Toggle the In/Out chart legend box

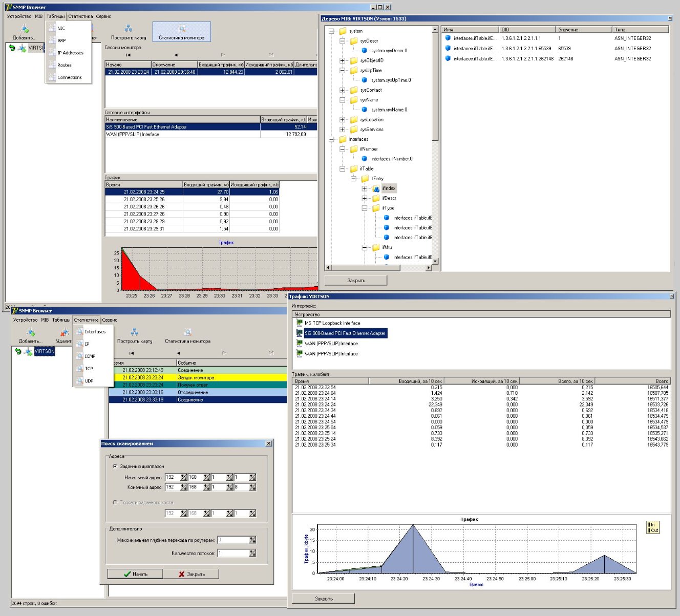click(x=653, y=527)
